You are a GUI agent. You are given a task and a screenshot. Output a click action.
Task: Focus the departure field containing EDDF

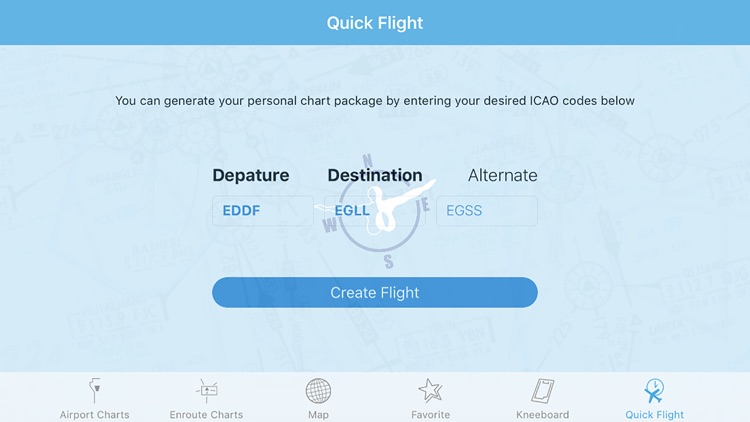pyautogui.click(x=262, y=211)
